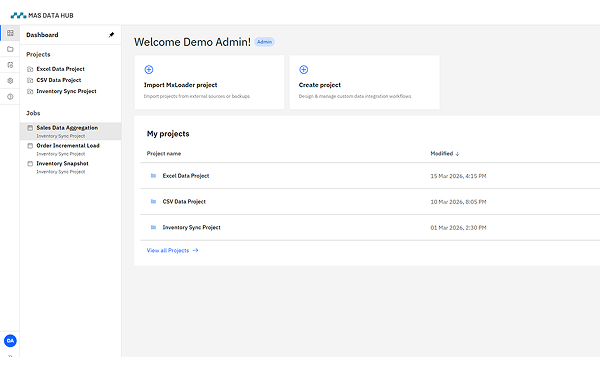Click the date 10 Mar 2026, 8:05 PM
The height and width of the screenshot is (365, 600).
458,202
